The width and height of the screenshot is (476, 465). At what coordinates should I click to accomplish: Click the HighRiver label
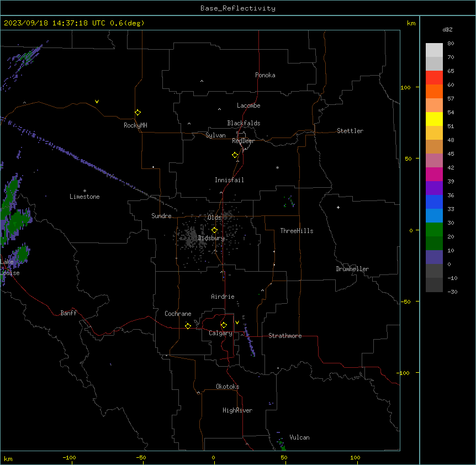click(237, 410)
